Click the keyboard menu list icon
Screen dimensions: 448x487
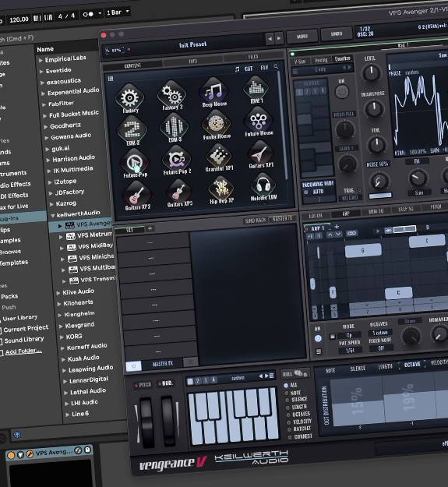[272, 376]
